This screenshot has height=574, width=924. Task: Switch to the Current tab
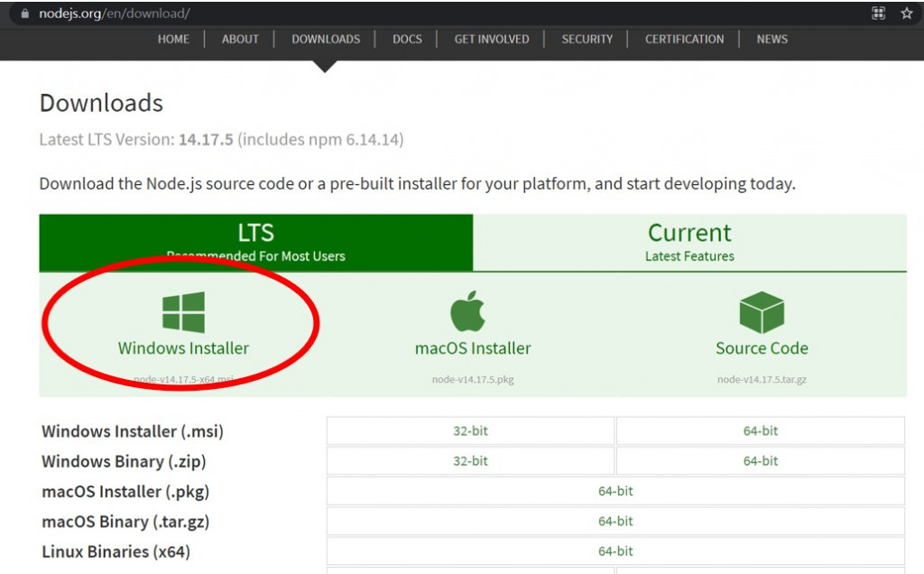689,242
